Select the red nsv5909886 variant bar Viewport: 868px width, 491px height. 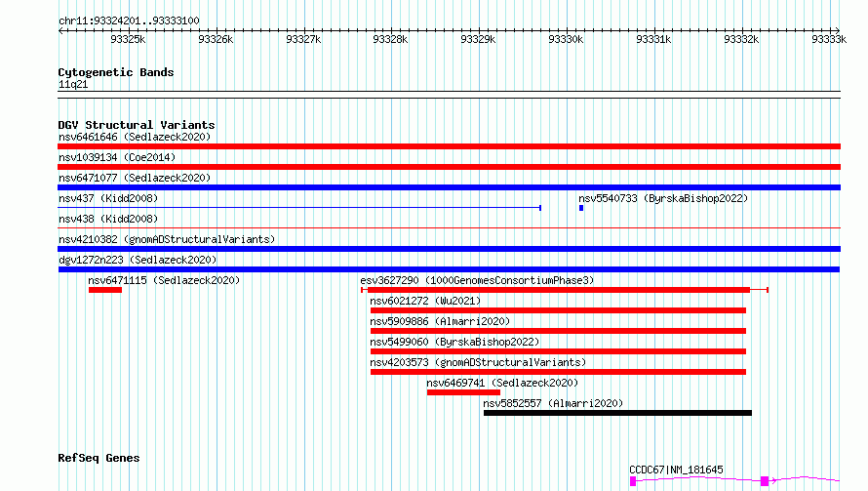tap(558, 331)
